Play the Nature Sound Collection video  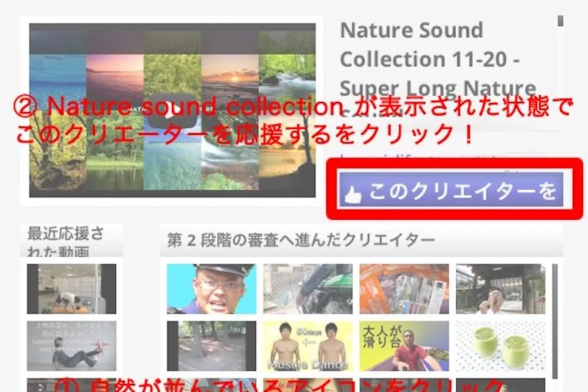tap(172, 110)
